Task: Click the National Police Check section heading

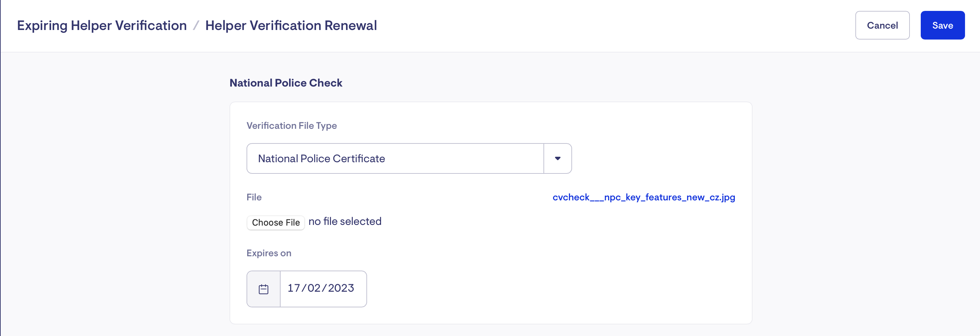Action: click(x=286, y=83)
